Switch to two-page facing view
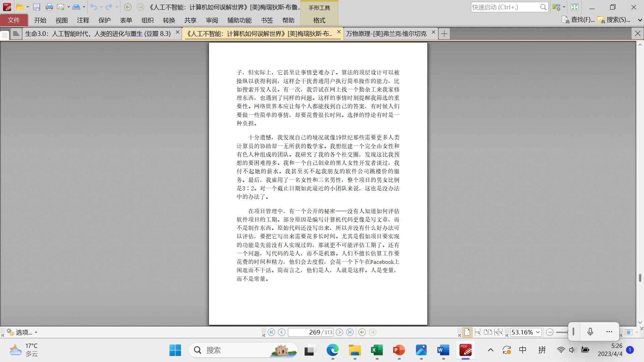The height and width of the screenshot is (362, 644). 488,332
